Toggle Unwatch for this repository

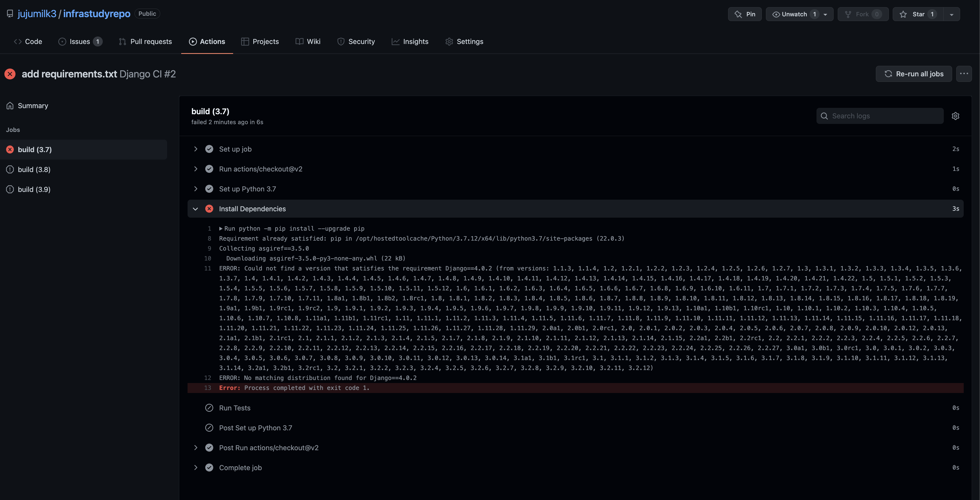coord(793,14)
